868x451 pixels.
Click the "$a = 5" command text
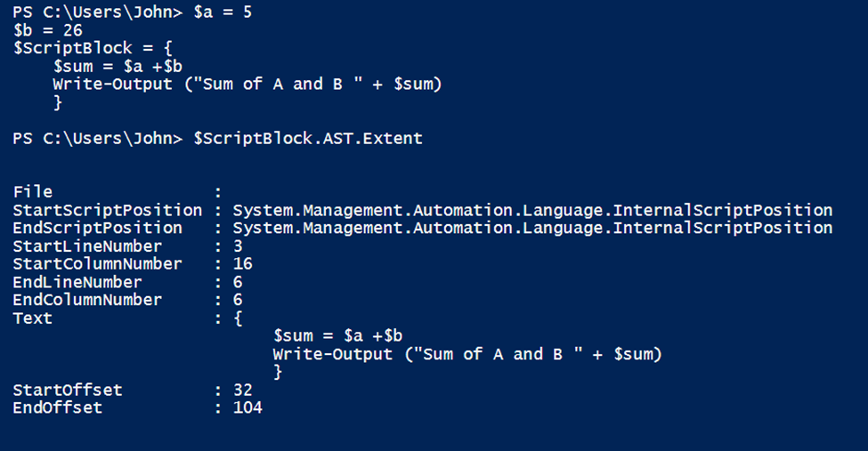click(223, 12)
